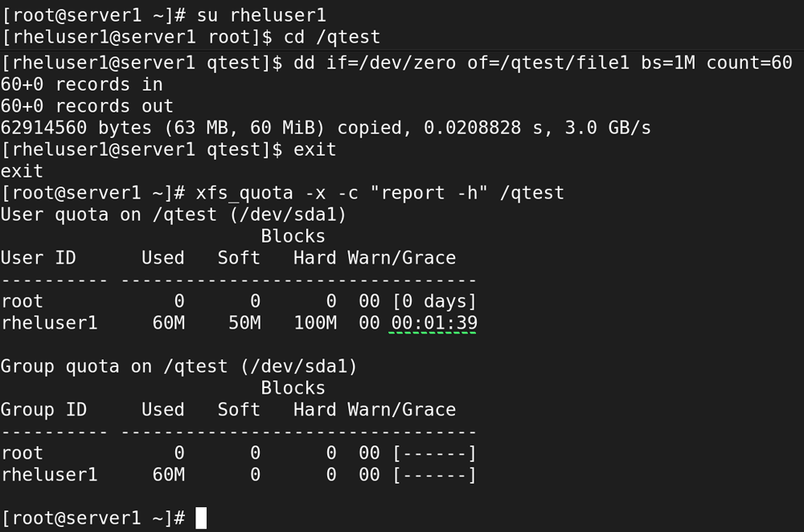Click the 'of=/qtest/file1' argument
The image size is (804, 532).
[548, 63]
